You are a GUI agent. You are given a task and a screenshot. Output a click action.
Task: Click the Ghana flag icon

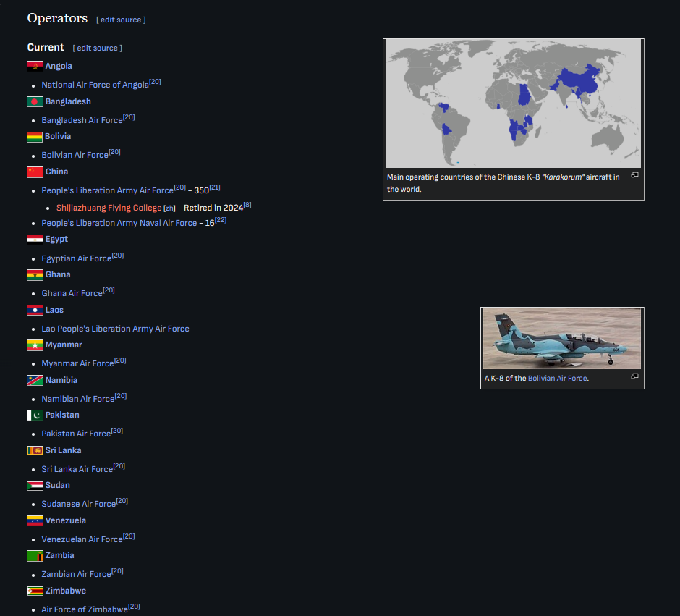tap(35, 275)
